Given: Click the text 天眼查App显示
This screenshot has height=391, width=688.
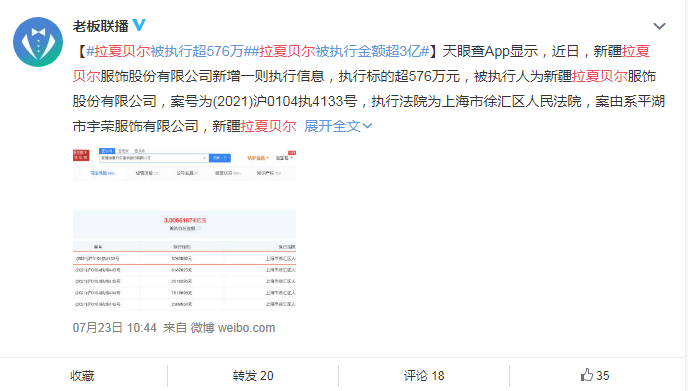Looking at the screenshot, I should (x=490, y=51).
